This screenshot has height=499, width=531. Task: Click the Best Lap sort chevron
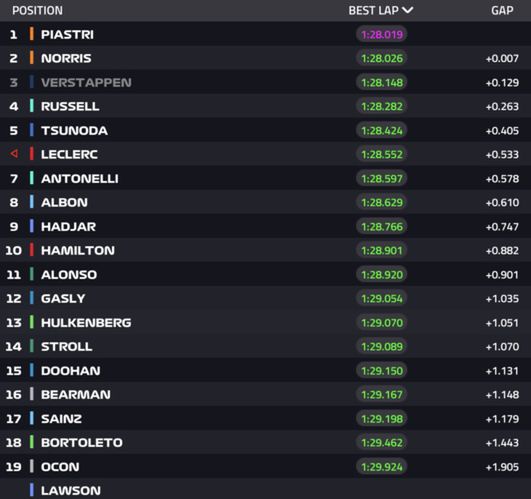coord(407,10)
